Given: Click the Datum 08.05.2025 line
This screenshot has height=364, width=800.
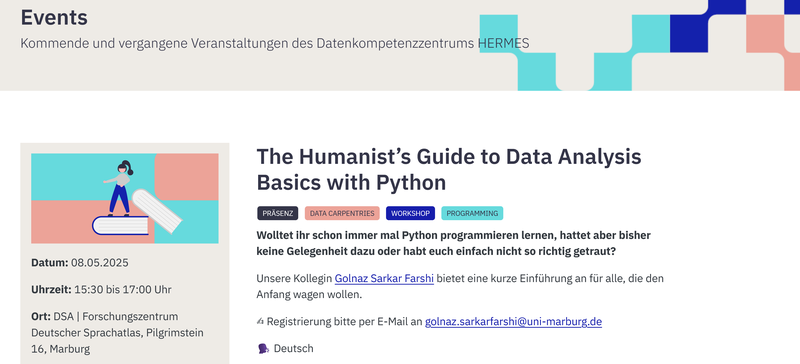Looking at the screenshot, I should pyautogui.click(x=80, y=263).
